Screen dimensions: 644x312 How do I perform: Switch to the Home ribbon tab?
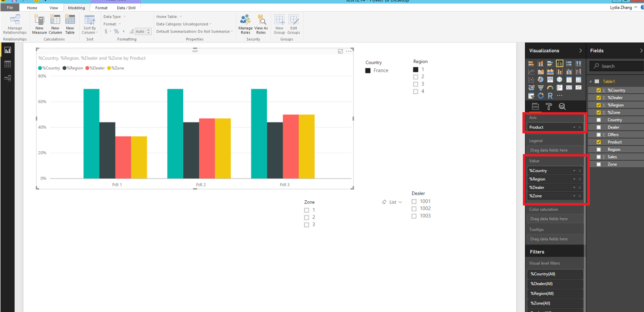pos(32,8)
